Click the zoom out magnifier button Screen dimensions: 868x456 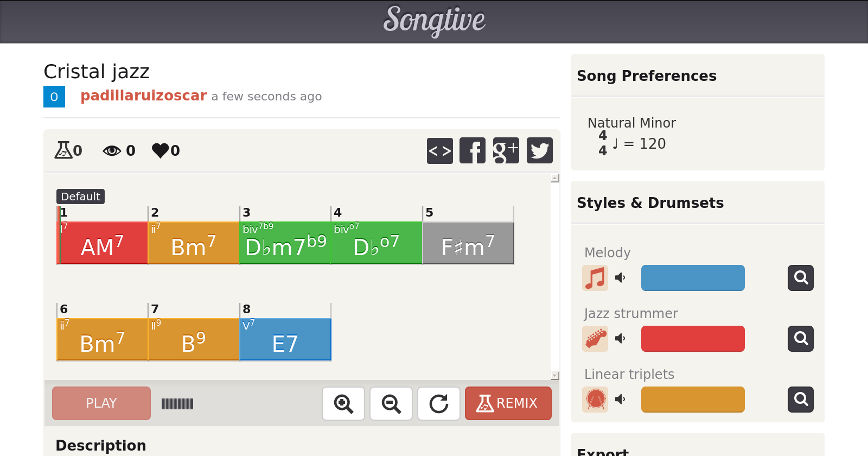(391, 403)
